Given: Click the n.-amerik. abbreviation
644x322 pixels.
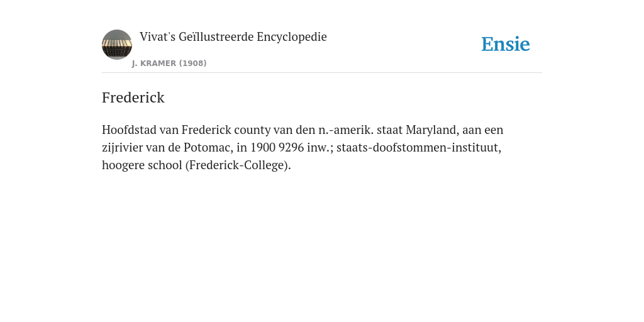Looking at the screenshot, I should (x=347, y=130).
